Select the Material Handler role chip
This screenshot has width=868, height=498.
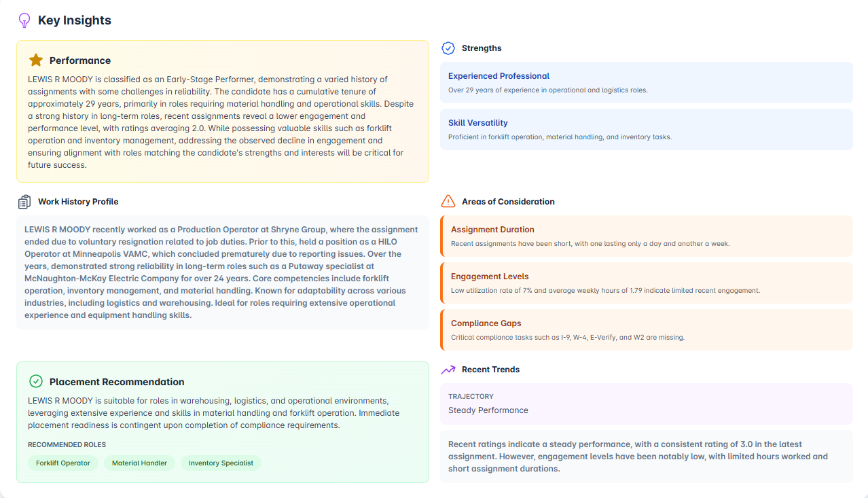(x=139, y=463)
